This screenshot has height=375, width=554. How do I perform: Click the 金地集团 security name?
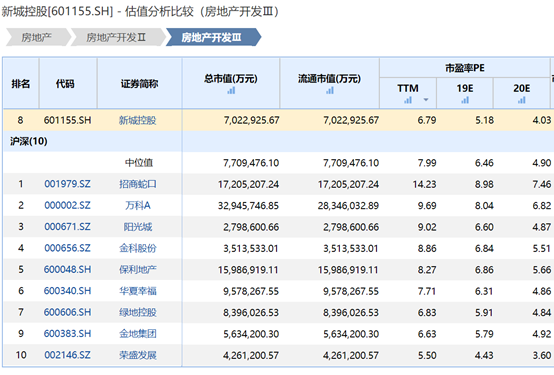click(138, 334)
